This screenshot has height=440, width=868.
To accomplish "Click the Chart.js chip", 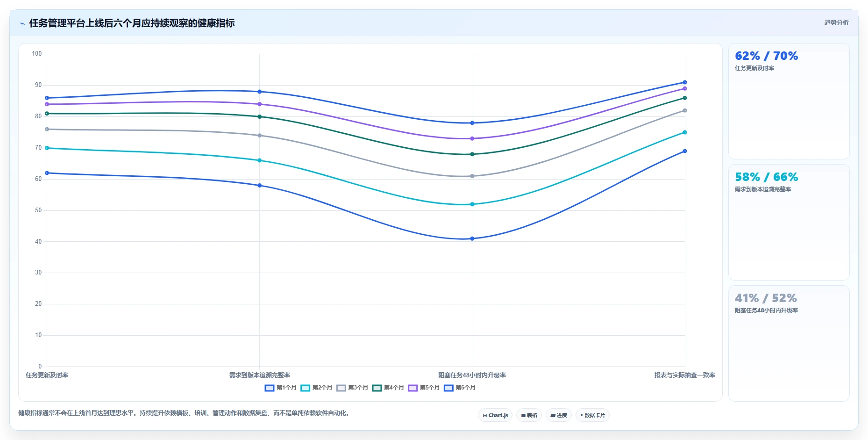I will point(495,415).
